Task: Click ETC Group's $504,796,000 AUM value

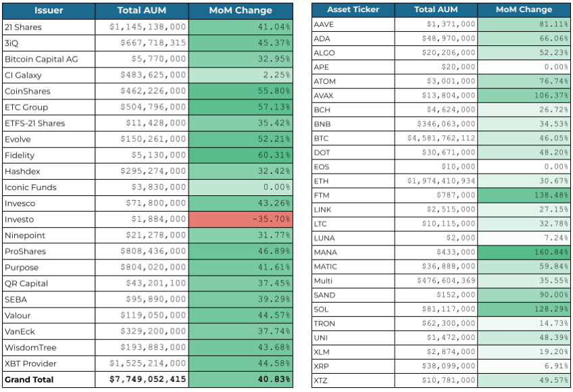Action: (142, 107)
